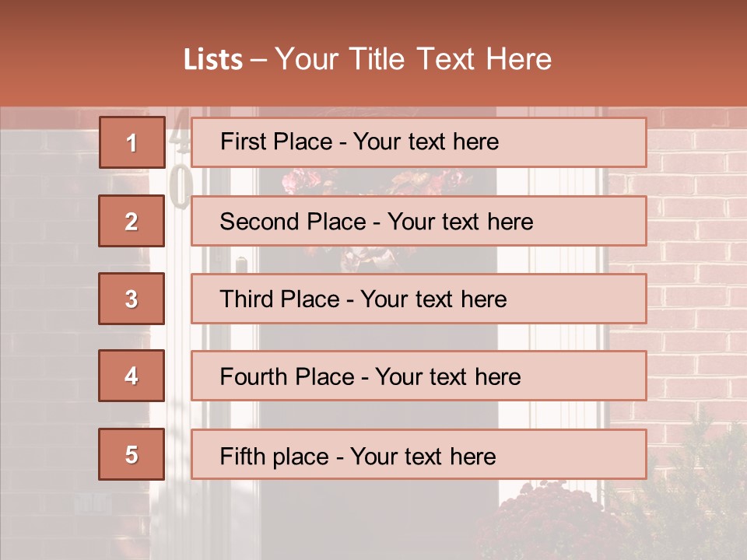Click the door handle in the background

tap(242, 264)
